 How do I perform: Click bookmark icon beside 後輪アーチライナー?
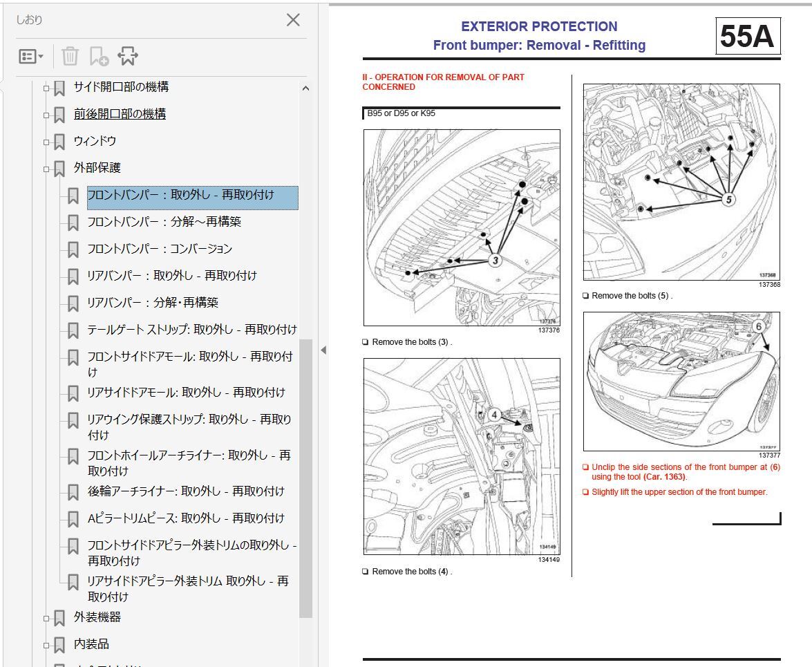pyautogui.click(x=73, y=492)
